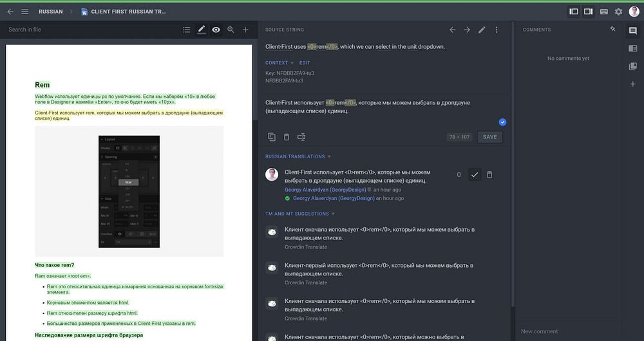Select the Rem heading in preview
The width and height of the screenshot is (644, 341).
click(x=43, y=85)
